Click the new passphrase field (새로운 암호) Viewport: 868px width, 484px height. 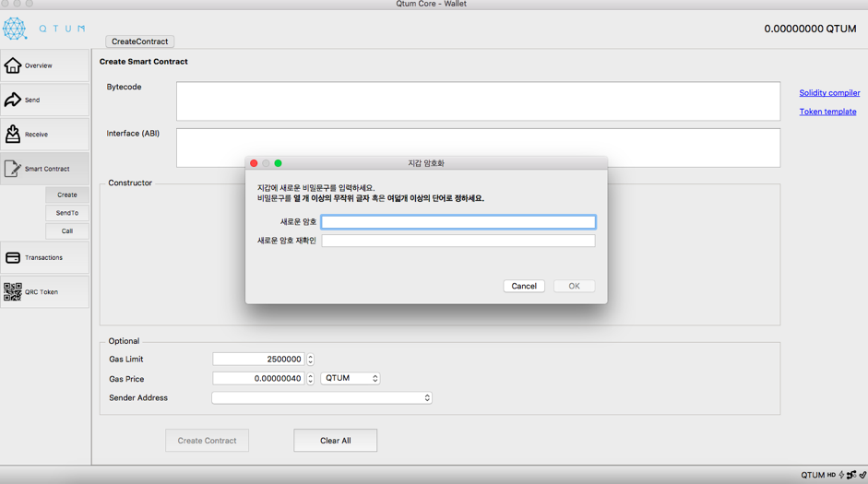(x=458, y=222)
